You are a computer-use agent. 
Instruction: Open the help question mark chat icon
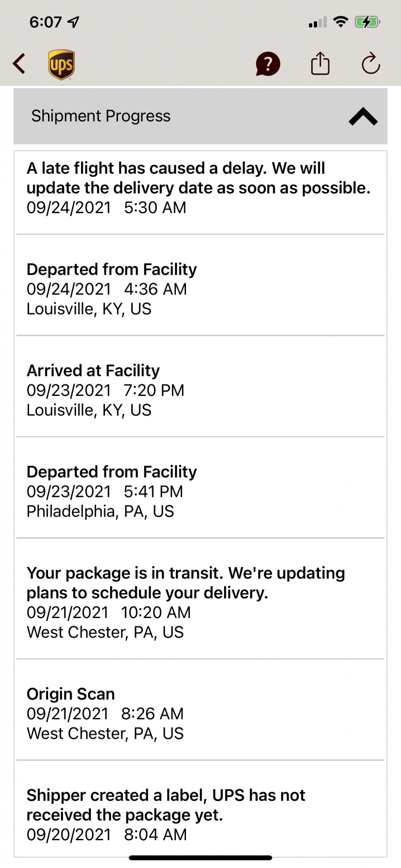tap(268, 64)
